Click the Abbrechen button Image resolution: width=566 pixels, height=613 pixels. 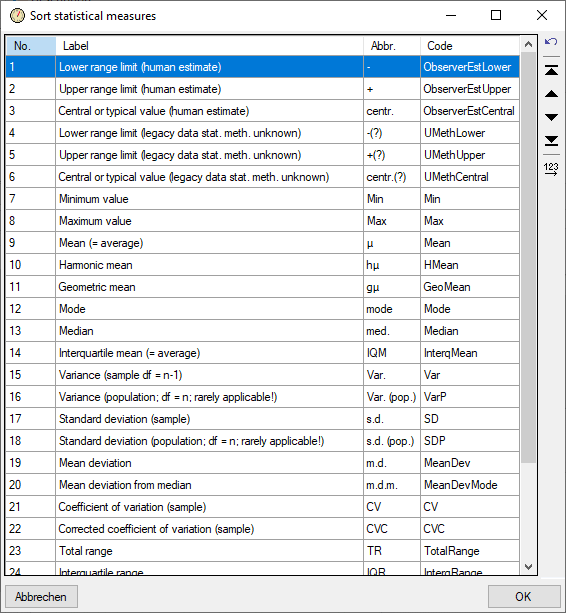[x=41, y=597]
